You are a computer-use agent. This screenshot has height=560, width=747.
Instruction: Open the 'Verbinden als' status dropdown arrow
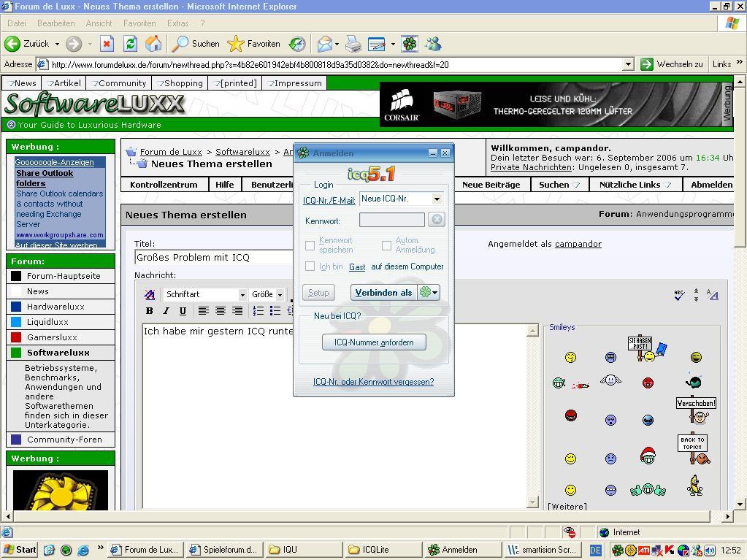point(435,292)
